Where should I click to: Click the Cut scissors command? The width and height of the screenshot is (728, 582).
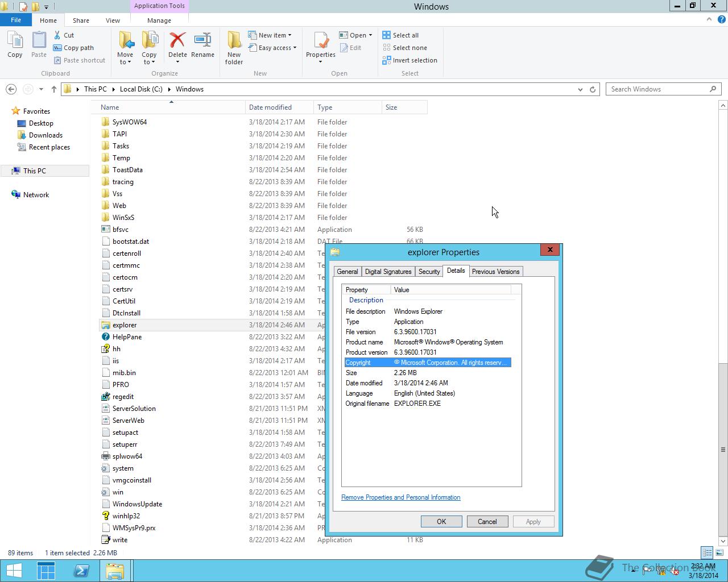coord(64,35)
